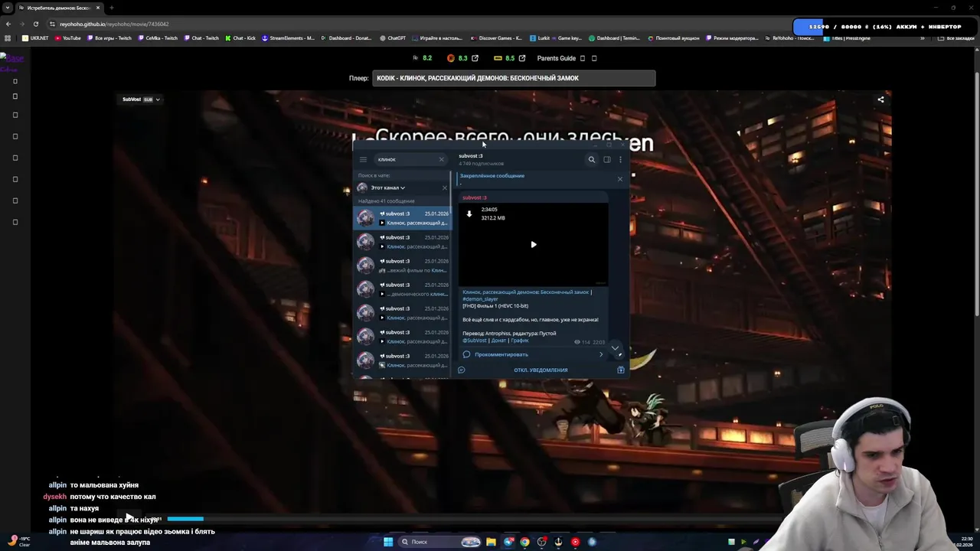The height and width of the screenshot is (551, 980).
Task: Clear the 'клинок' search field in Telegram
Action: click(x=441, y=159)
